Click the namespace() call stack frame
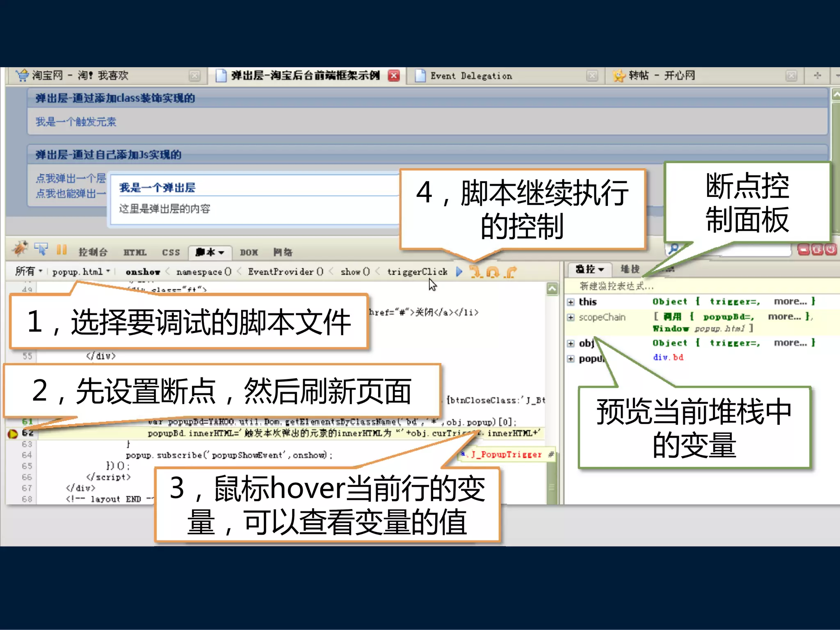This screenshot has width=840, height=630. pos(204,272)
